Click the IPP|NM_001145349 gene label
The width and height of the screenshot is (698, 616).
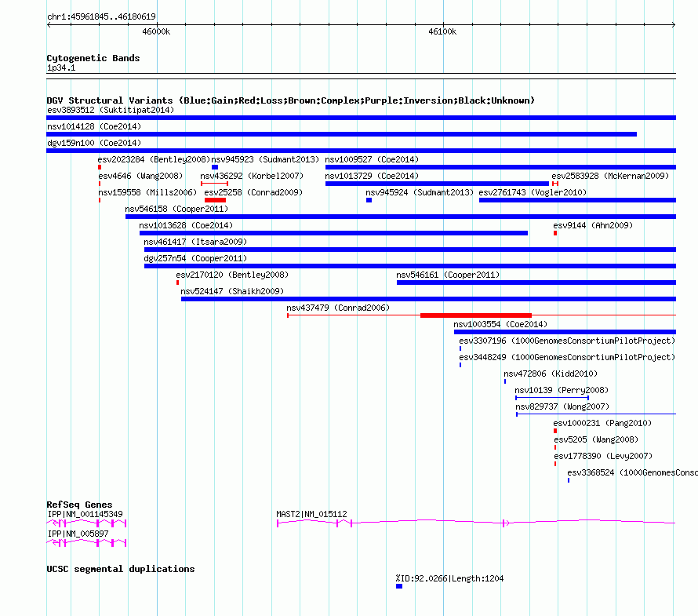[x=85, y=514]
